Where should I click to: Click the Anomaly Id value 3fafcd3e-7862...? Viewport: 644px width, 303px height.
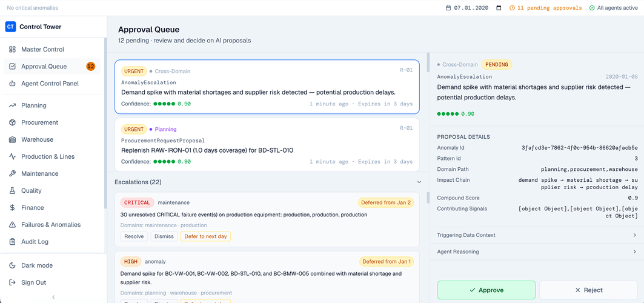pyautogui.click(x=580, y=147)
